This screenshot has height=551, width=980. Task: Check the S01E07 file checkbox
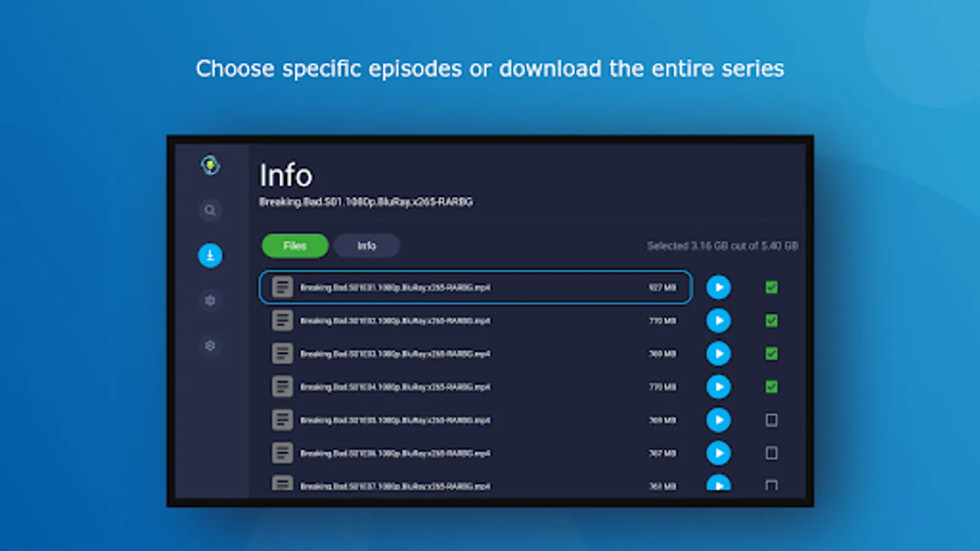(x=772, y=485)
